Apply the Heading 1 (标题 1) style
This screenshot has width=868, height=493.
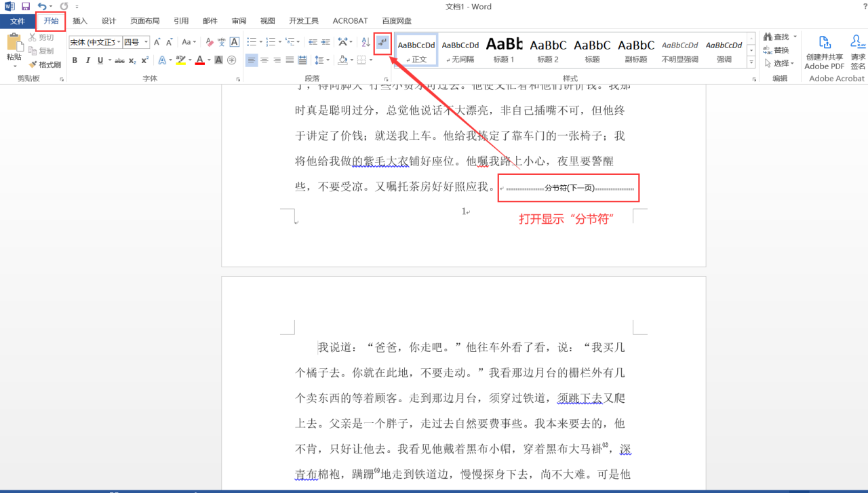point(504,50)
